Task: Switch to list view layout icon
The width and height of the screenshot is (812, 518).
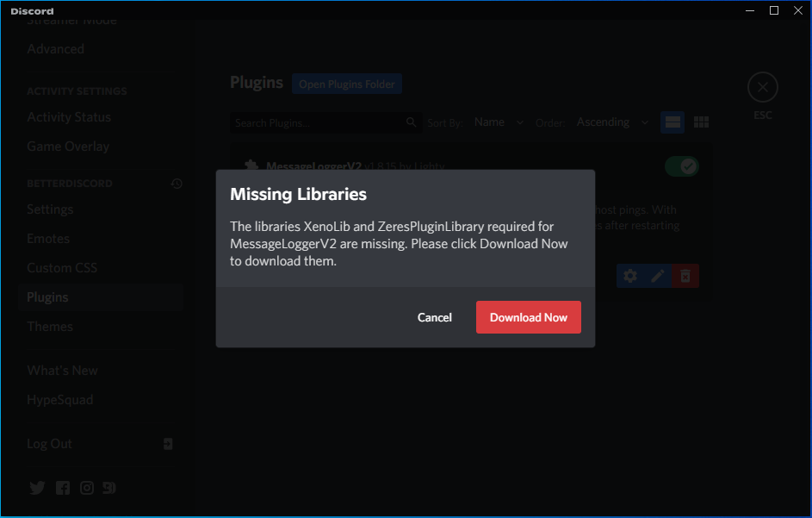Action: coord(673,122)
